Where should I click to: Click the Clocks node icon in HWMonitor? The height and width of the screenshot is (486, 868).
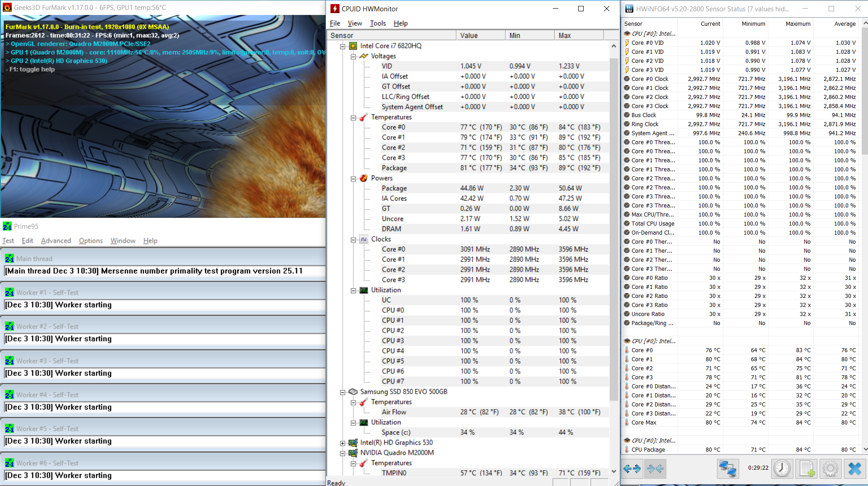click(364, 239)
